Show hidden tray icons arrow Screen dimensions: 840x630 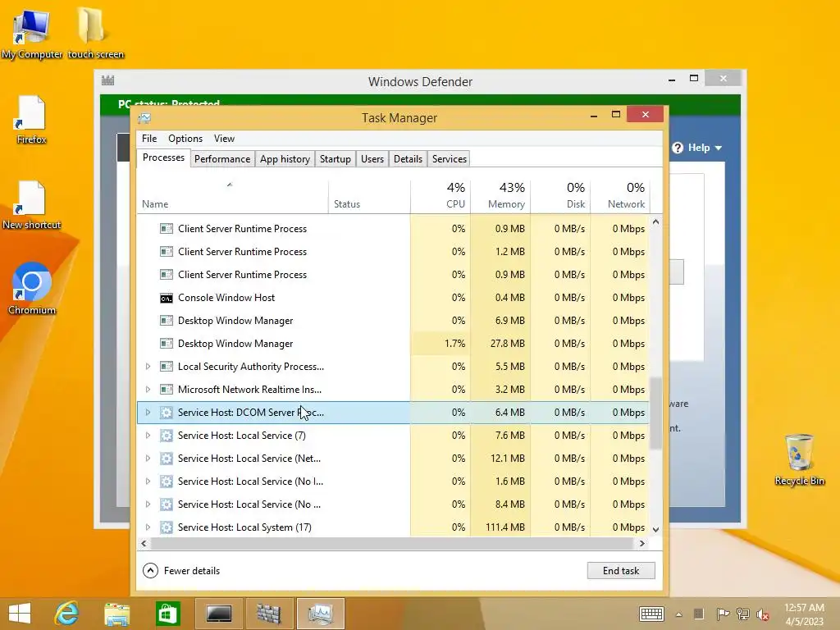(678, 614)
